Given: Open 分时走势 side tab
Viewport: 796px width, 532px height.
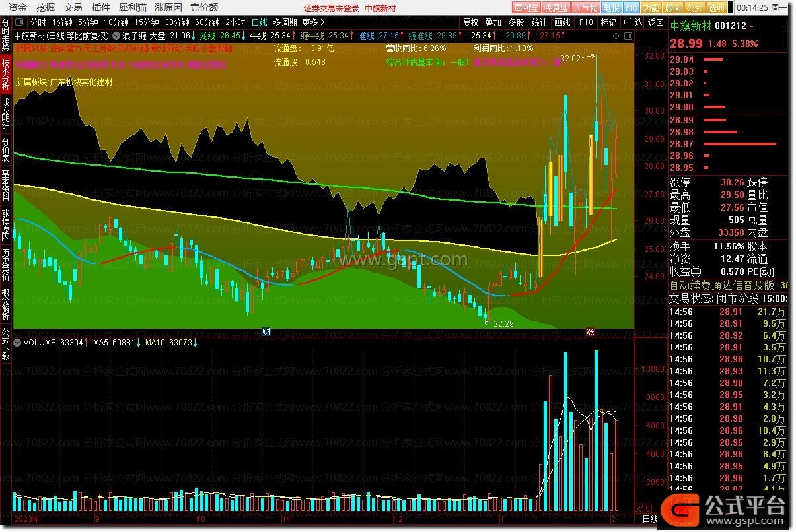Looking at the screenshot, I should click(x=6, y=36).
